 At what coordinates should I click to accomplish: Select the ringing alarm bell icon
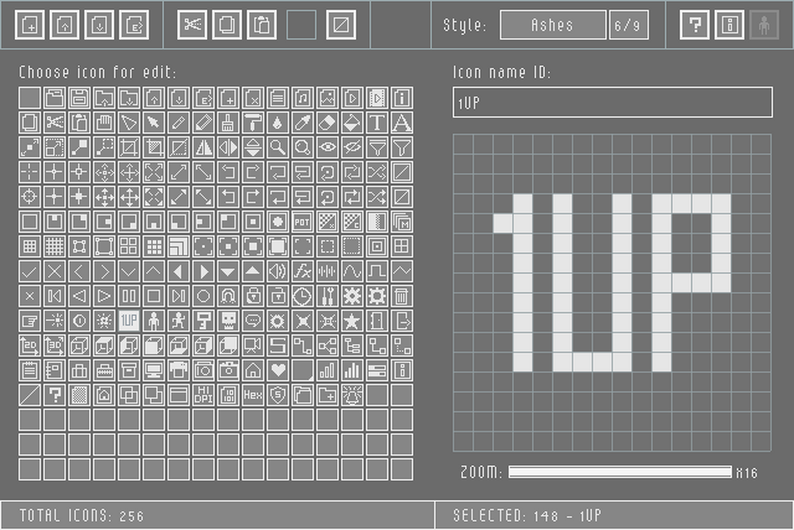point(352,395)
